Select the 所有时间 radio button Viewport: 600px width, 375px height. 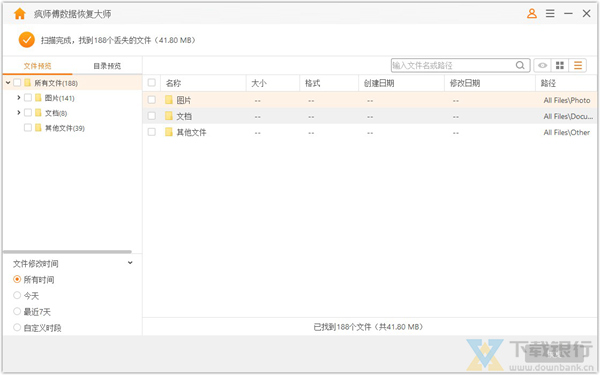[17, 279]
